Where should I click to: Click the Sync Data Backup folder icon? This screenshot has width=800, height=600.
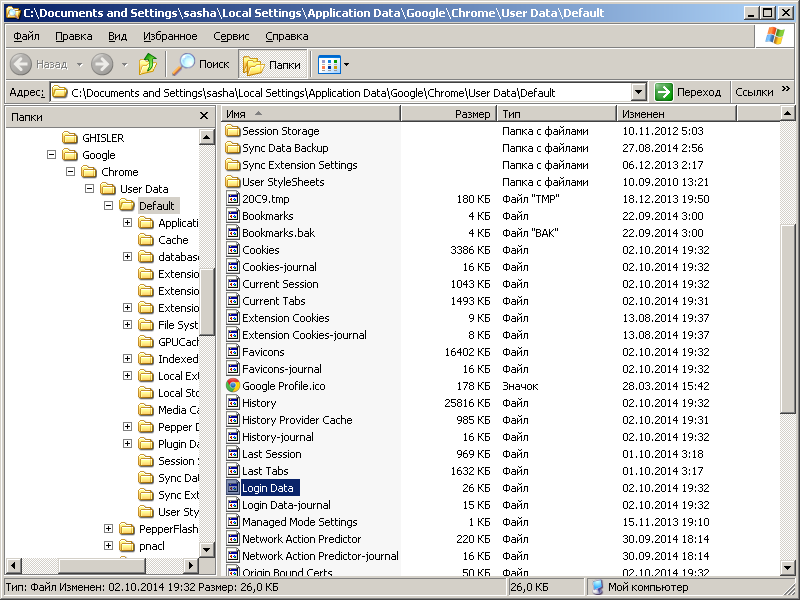(233, 148)
